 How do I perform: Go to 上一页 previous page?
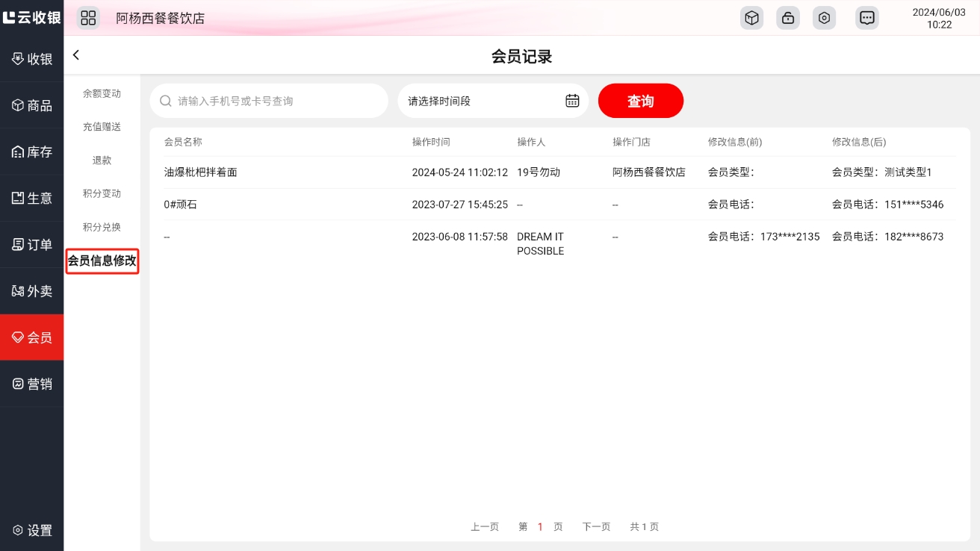pos(485,526)
